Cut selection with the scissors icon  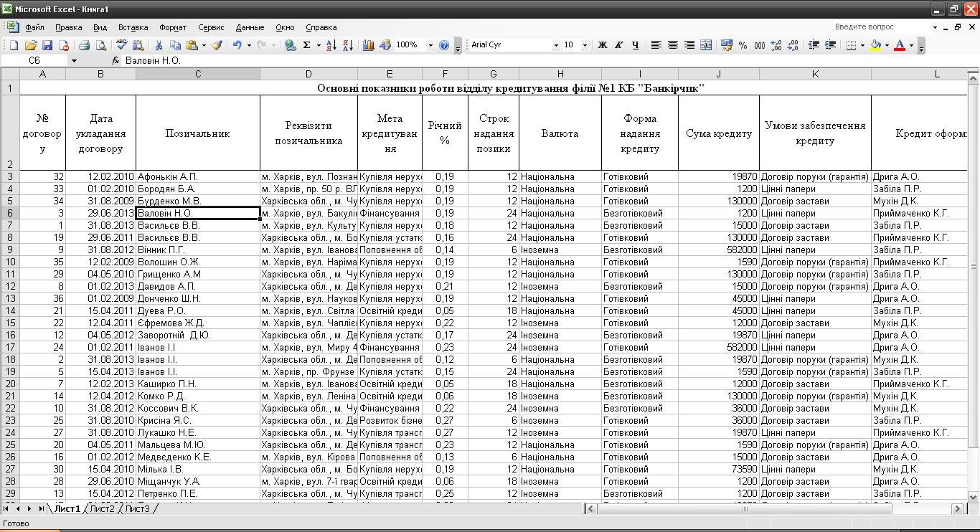(159, 45)
